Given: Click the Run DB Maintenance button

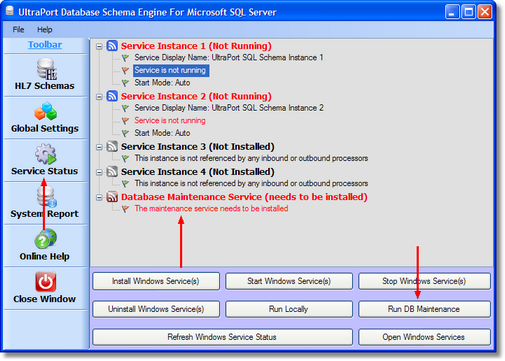Looking at the screenshot, I should pos(424,309).
